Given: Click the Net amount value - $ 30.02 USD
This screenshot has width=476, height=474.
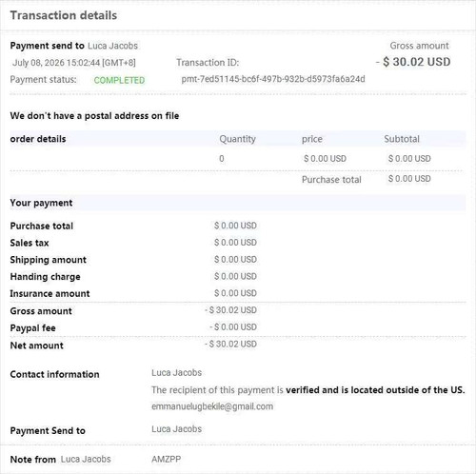Looking at the screenshot, I should pyautogui.click(x=231, y=344).
